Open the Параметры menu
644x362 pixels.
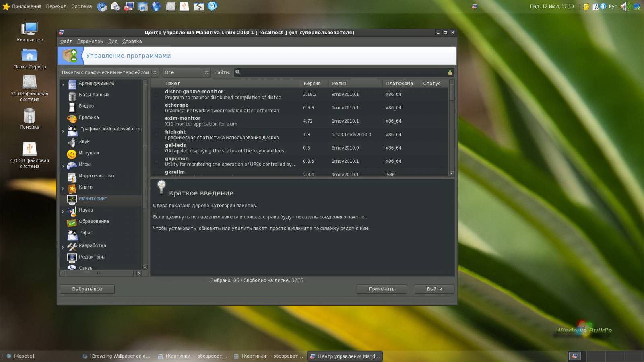[x=90, y=41]
